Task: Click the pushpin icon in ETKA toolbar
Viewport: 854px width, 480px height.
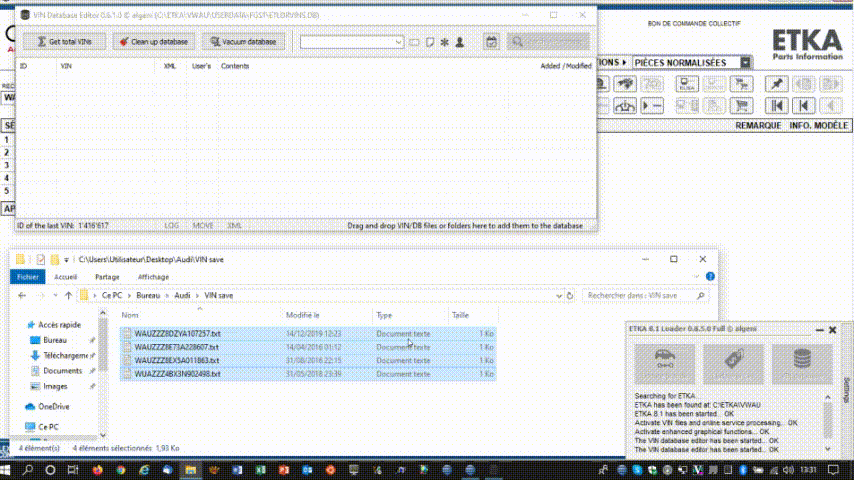Action: tap(776, 84)
